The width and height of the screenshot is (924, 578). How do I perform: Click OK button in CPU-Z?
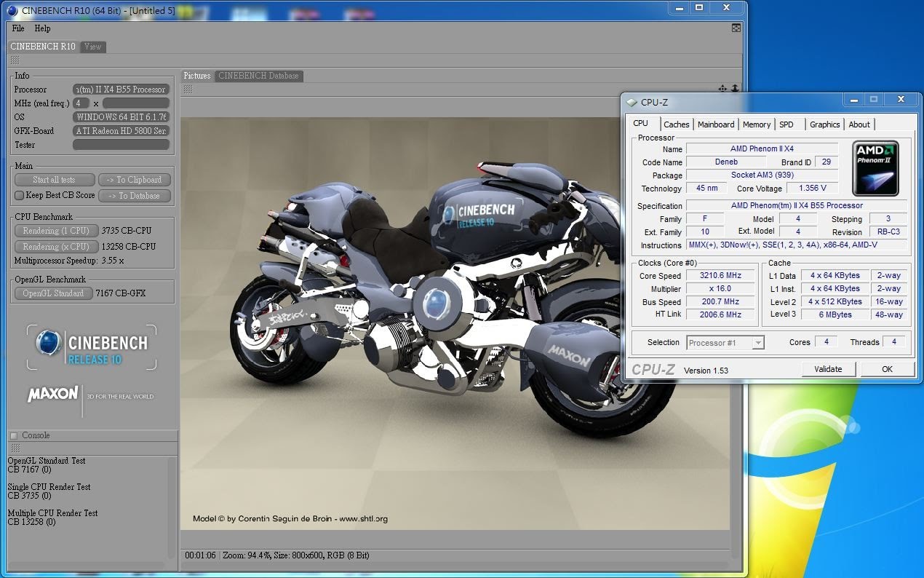[887, 369]
